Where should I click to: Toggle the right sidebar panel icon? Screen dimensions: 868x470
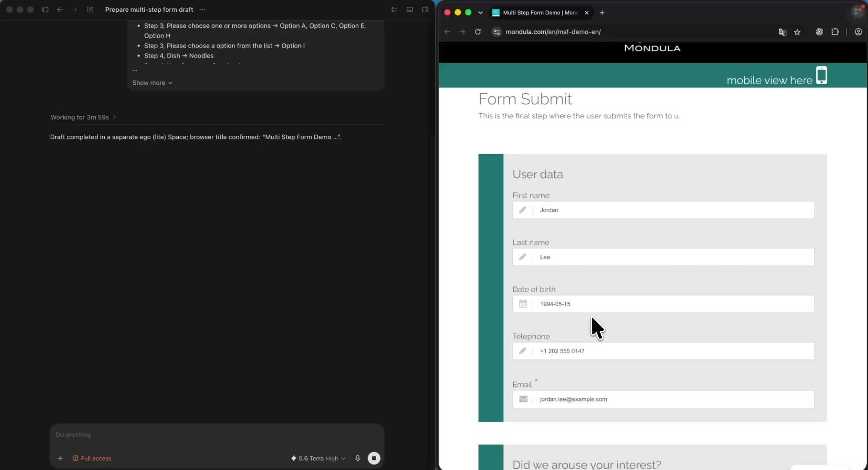tap(425, 10)
